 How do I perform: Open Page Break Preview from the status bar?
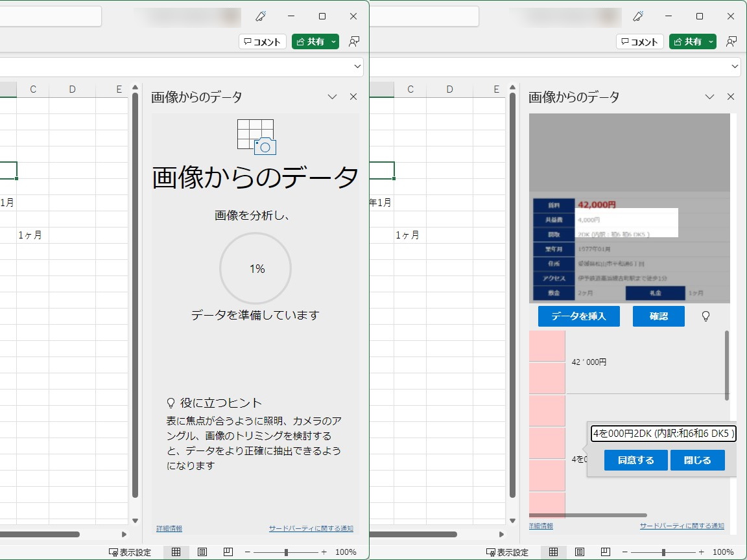pos(605,552)
